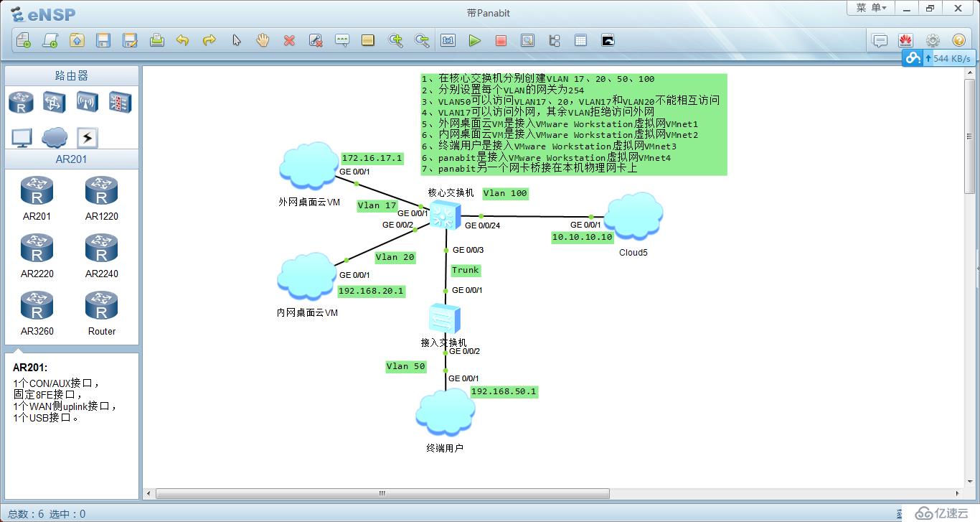Click the Save As icon

(130, 40)
